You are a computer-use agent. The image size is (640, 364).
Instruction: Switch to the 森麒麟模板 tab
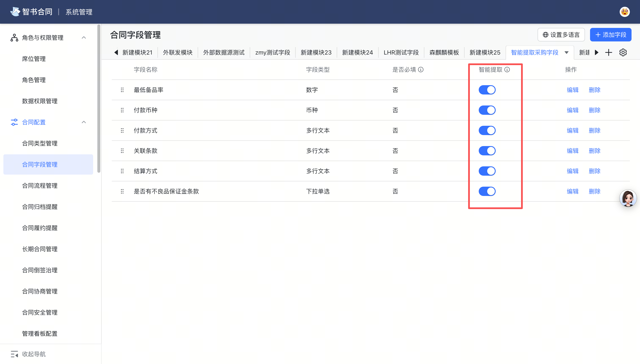pyautogui.click(x=444, y=52)
